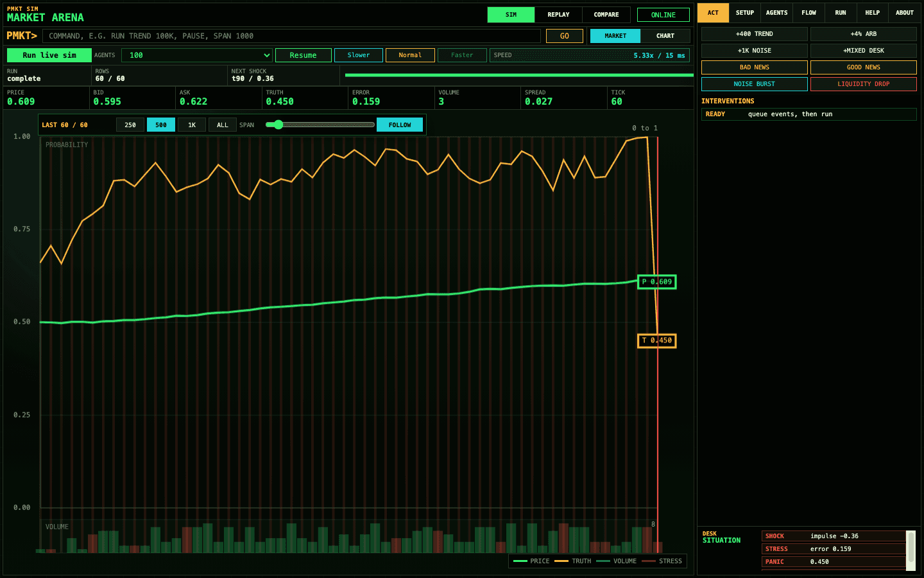Click the SPEED indicator bar
Image resolution: width=924 pixels, height=578 pixels.
pyautogui.click(x=590, y=55)
